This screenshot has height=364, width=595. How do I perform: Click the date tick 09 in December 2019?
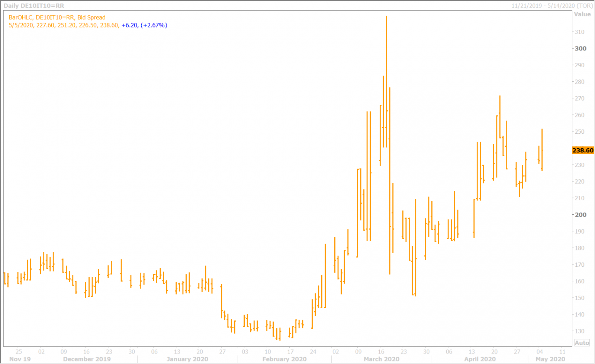pos(64,351)
